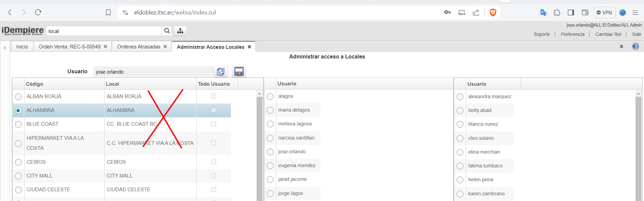Click the Cambiar Rol link
The height and width of the screenshot is (201, 644).
[608, 34]
